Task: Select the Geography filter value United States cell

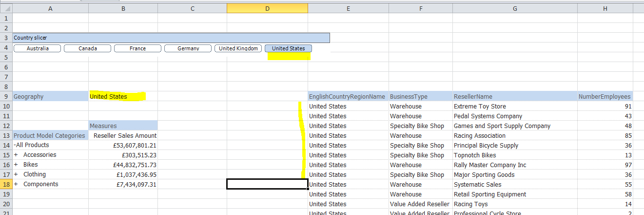Action: (x=123, y=97)
